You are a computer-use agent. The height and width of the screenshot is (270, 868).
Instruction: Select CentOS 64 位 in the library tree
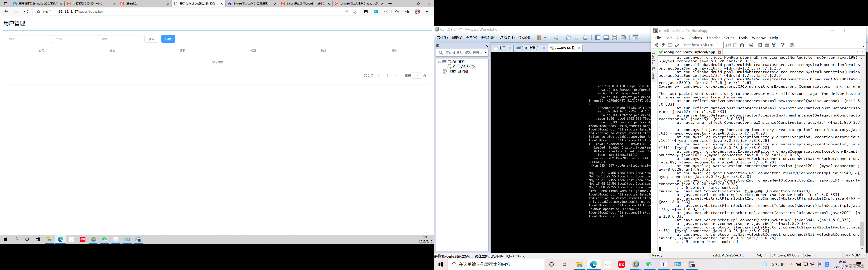(x=464, y=67)
